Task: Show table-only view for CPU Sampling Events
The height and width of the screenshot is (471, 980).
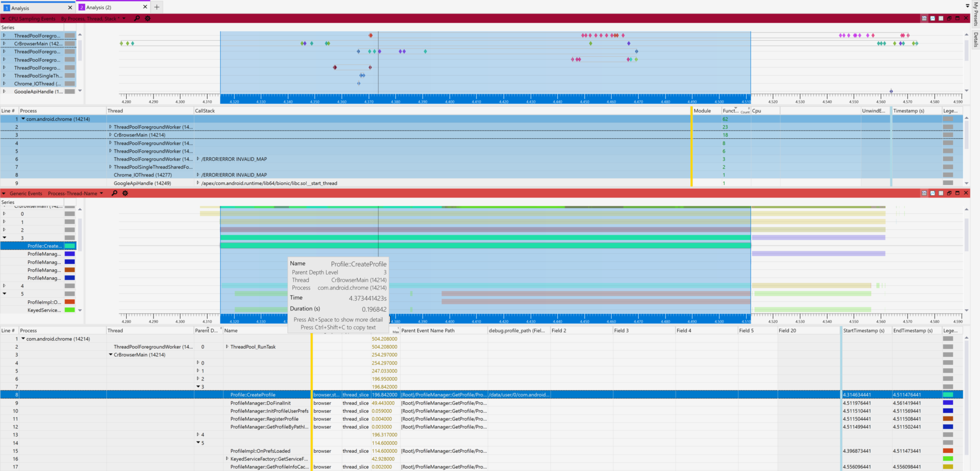Action: click(x=941, y=18)
